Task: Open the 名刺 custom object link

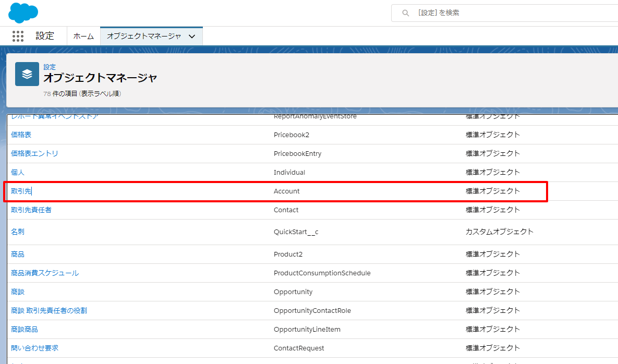Action: pyautogui.click(x=17, y=232)
